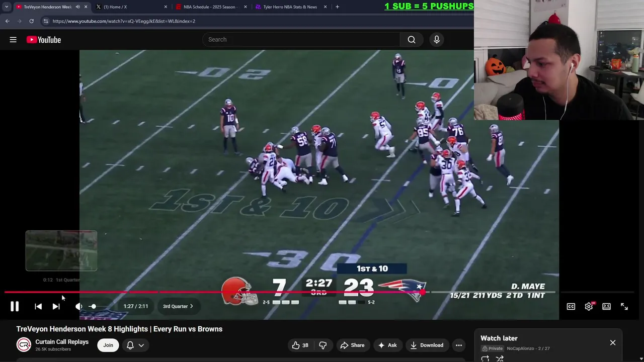644x362 pixels.
Task: Open the YouTube hamburger guide menu
Action: click(x=13, y=40)
